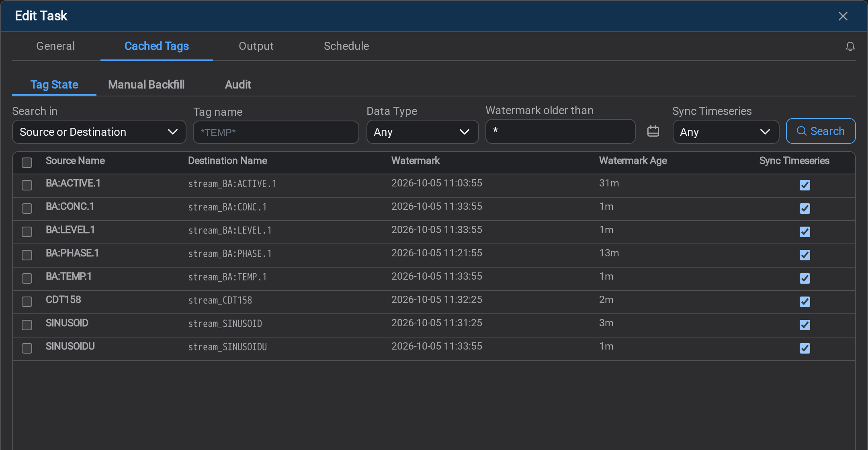
Task: Open the Audit sub-tab
Action: [238, 85]
